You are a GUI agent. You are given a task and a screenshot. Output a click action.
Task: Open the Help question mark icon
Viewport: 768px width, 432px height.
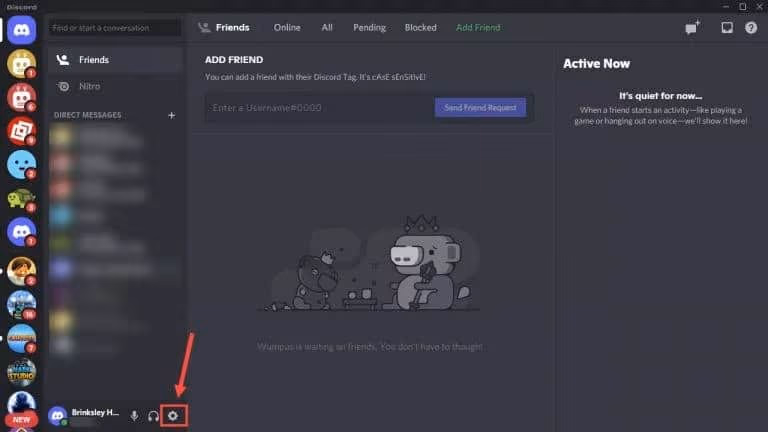coord(751,27)
